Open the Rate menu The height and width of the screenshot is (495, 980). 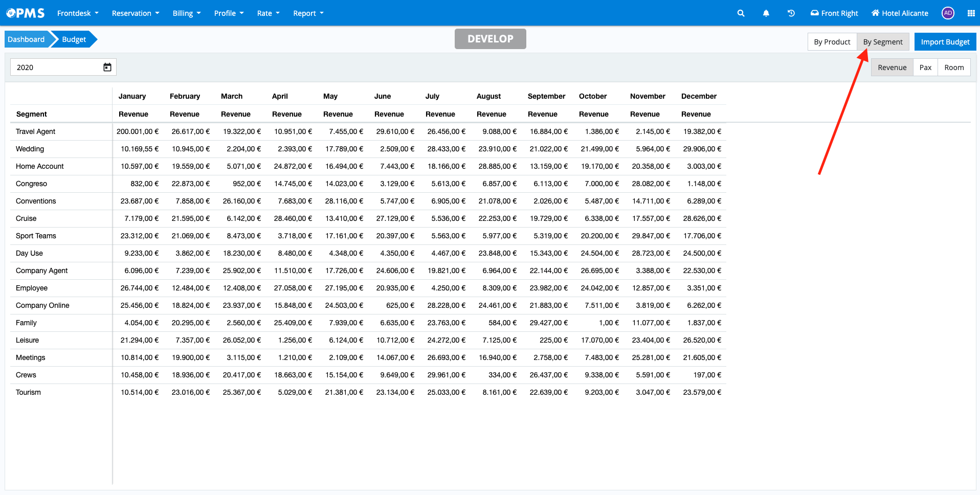click(268, 13)
